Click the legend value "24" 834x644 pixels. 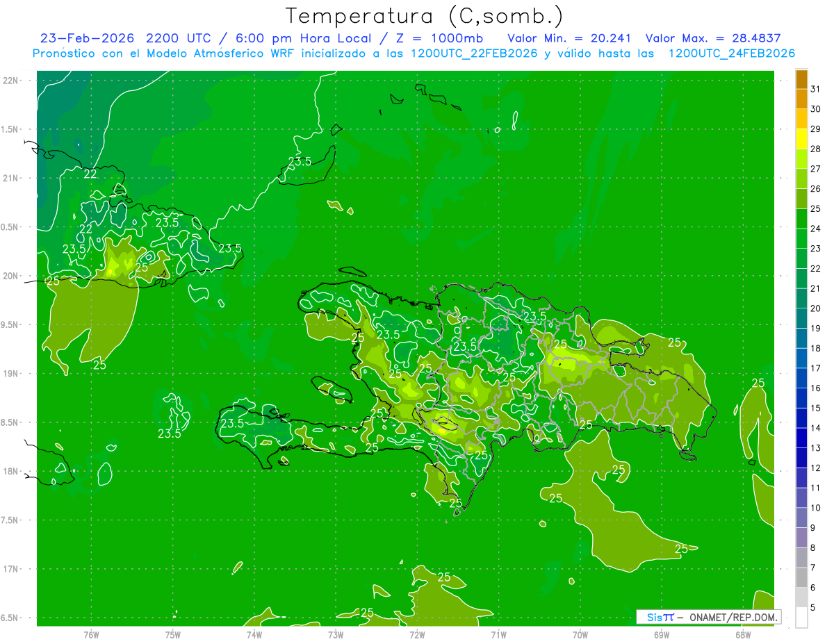(x=816, y=229)
